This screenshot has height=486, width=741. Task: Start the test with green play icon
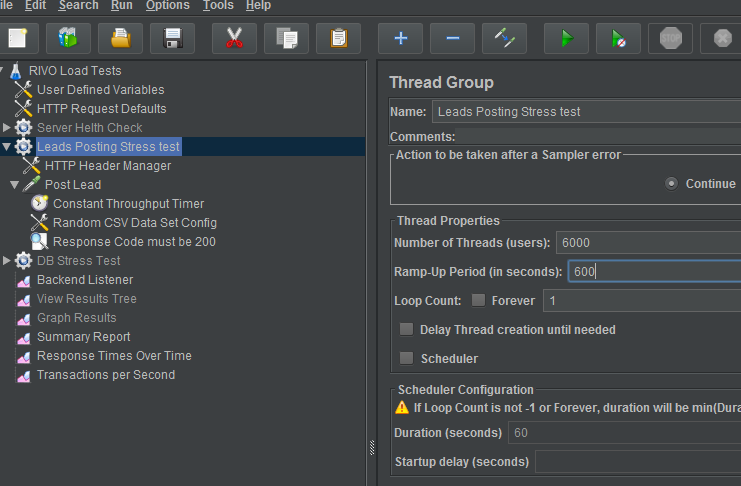click(567, 38)
